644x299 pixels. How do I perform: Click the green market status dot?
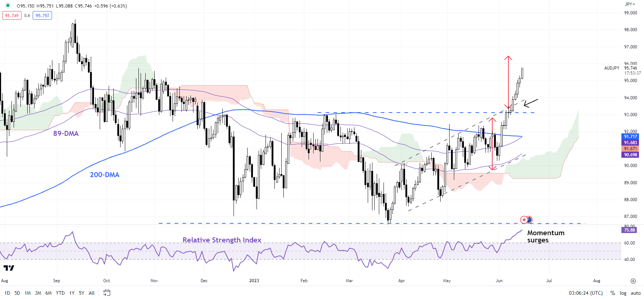point(8,5)
